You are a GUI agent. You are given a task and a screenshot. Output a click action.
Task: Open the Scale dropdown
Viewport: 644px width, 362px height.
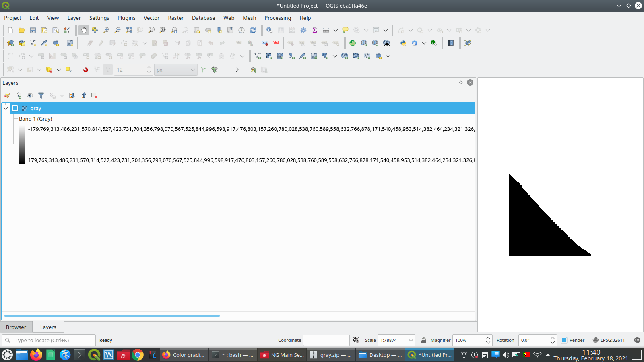[410, 340]
